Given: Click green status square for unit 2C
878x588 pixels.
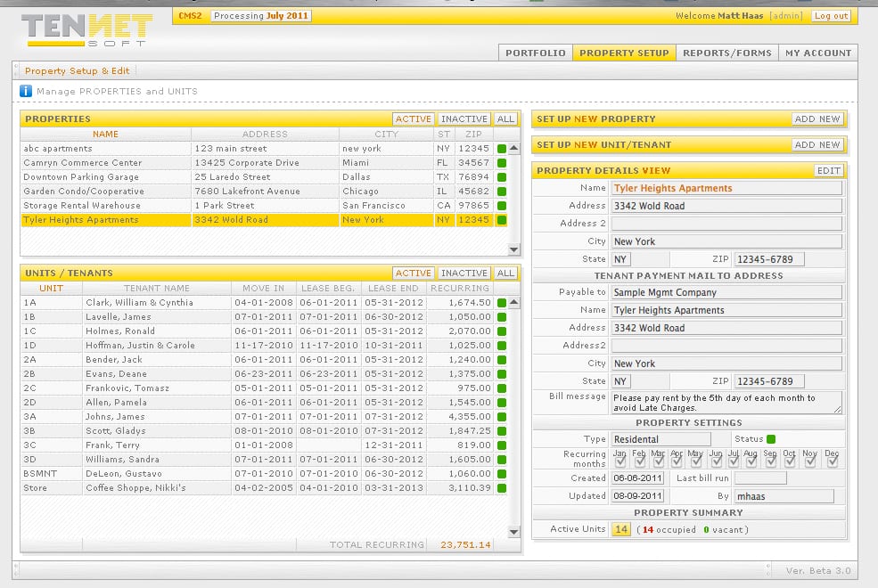Looking at the screenshot, I should (502, 388).
